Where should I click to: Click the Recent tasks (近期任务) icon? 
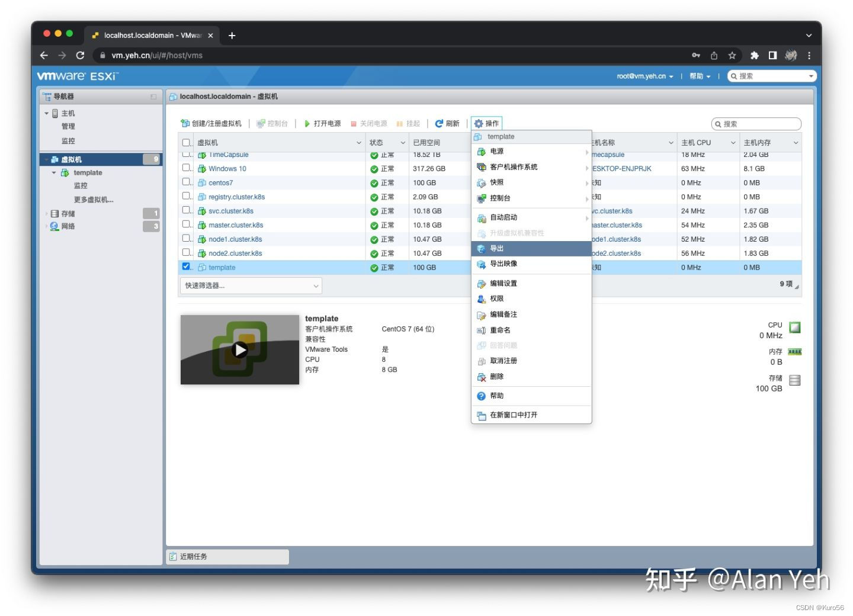[x=173, y=556]
